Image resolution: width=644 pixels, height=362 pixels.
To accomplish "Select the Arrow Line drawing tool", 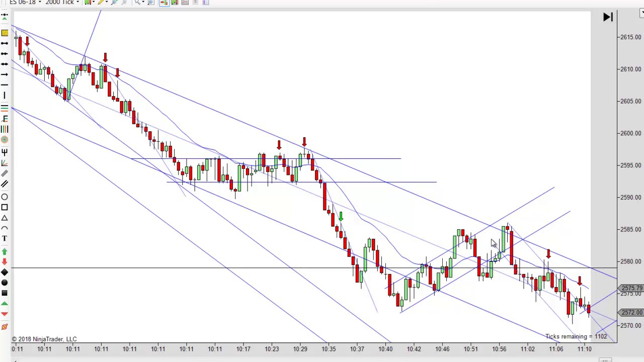I will [x=5, y=75].
